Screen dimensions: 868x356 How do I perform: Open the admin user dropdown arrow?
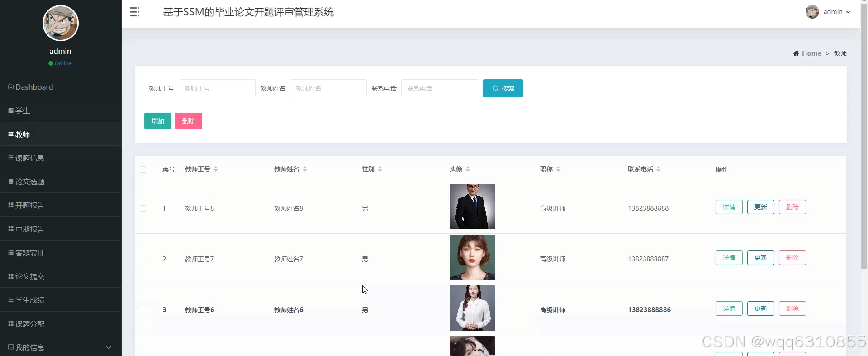pos(848,12)
